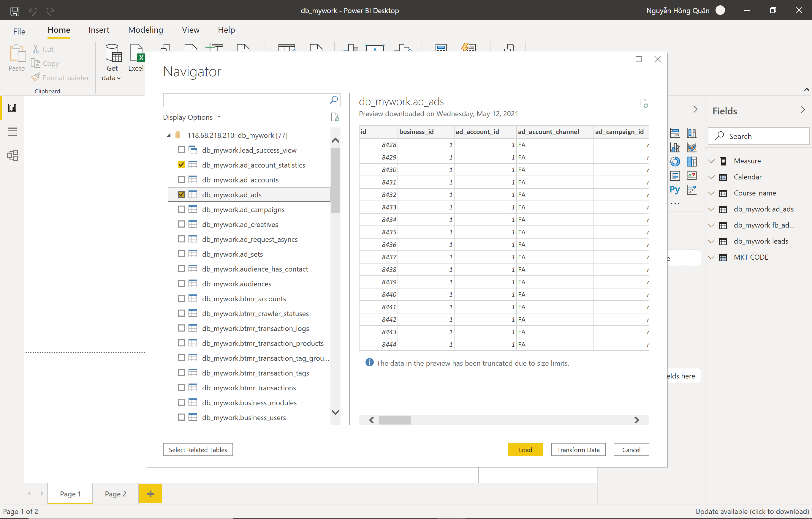The image size is (812, 519).
Task: Check db_mywork.ad_sets checkbox
Action: click(181, 254)
